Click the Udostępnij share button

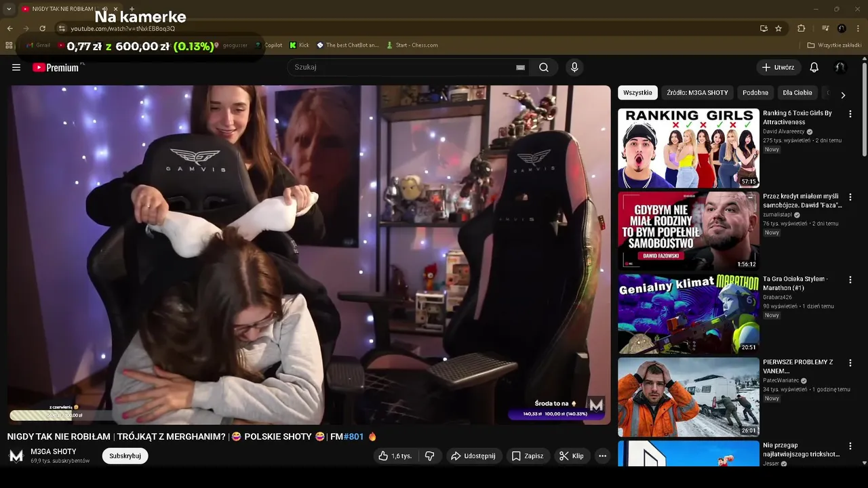[473, 456]
